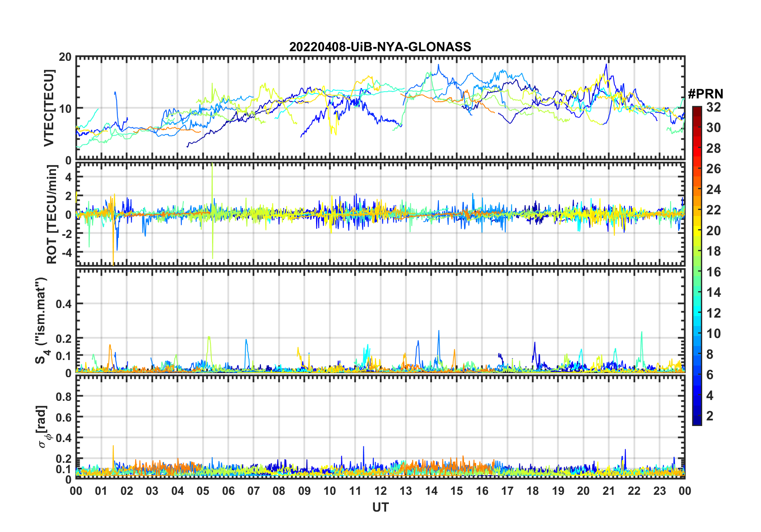The width and height of the screenshot is (761, 532).
Task: Click the UT x-axis label
Action: pyautogui.click(x=380, y=507)
